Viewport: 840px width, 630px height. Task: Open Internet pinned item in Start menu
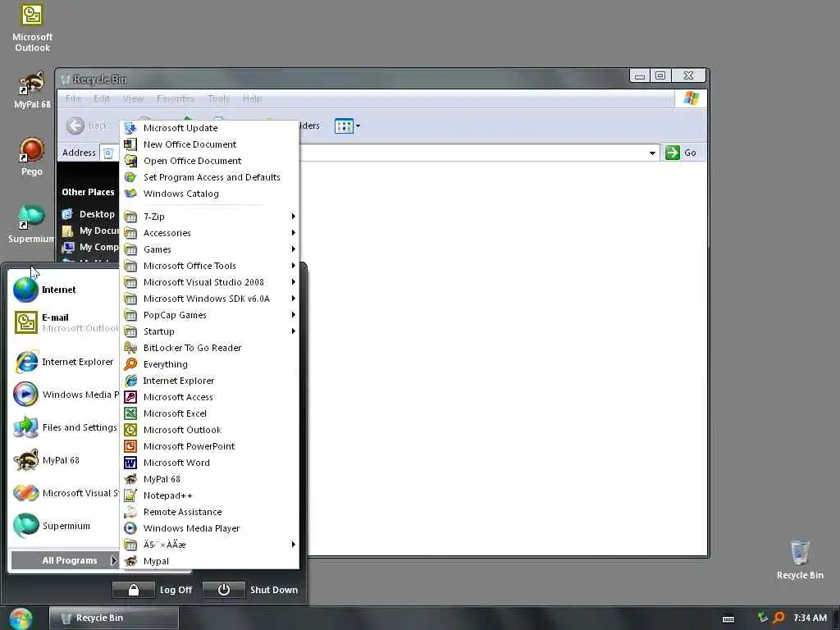point(64,290)
